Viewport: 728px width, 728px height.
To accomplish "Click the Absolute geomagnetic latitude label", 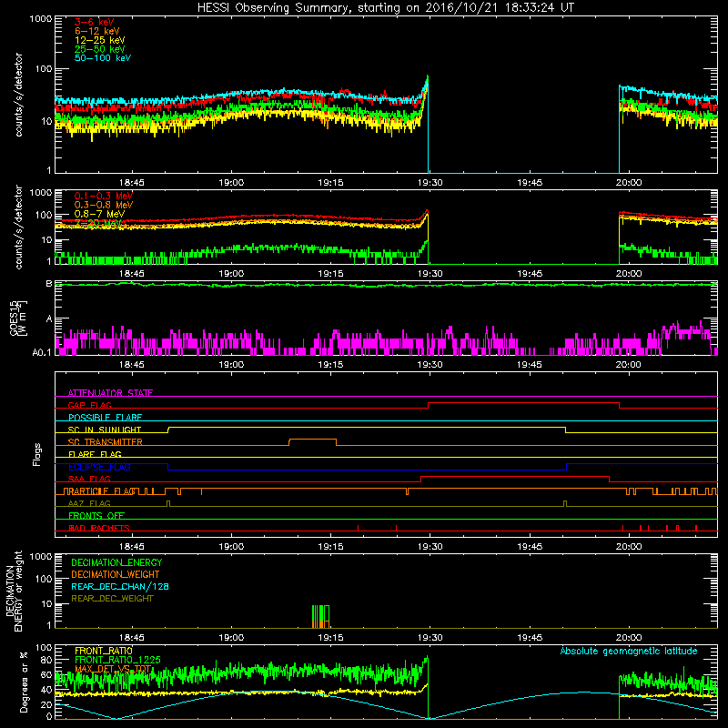I will click(629, 651).
